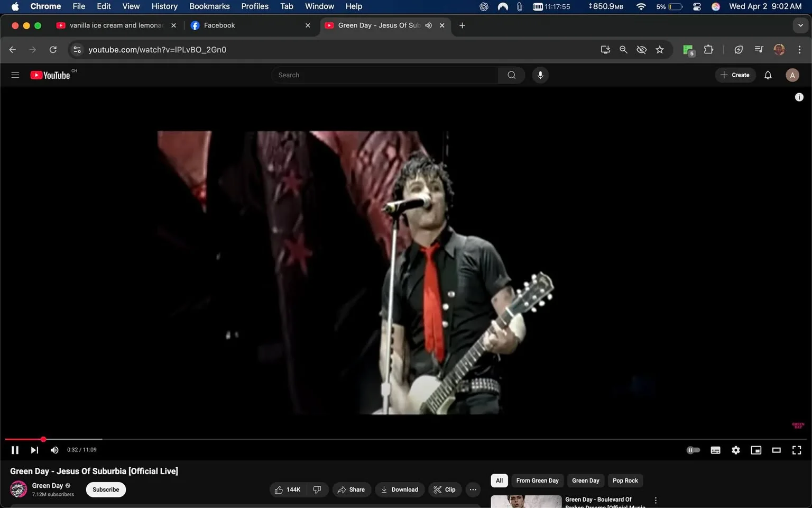
Task: Switch to vanilla ice cream tab
Action: coord(116,25)
